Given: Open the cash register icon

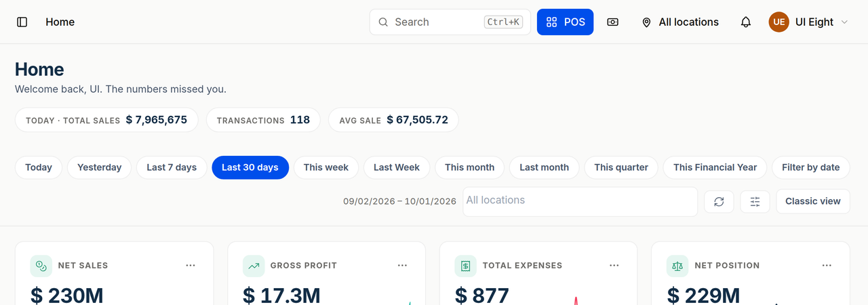Looking at the screenshot, I should (x=612, y=22).
